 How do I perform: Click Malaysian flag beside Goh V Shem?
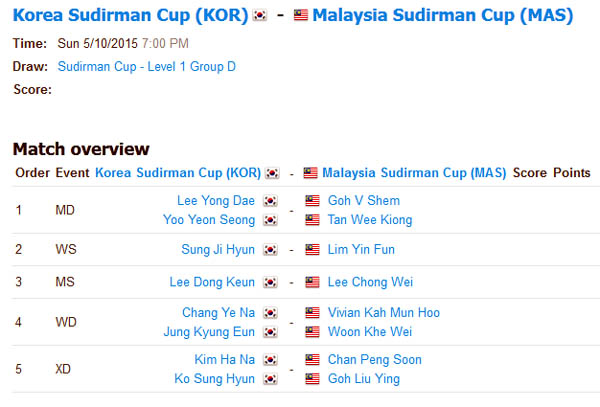[x=312, y=201]
